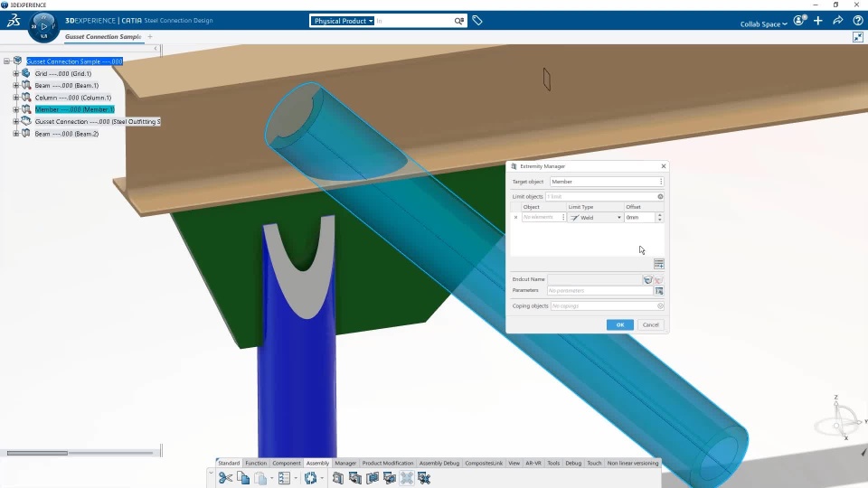Click the second assembly product icon
868x488 pixels.
click(354, 477)
